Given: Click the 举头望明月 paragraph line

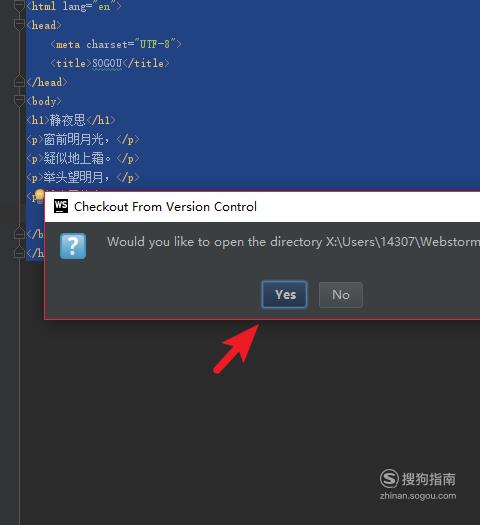Looking at the screenshot, I should (x=83, y=177).
